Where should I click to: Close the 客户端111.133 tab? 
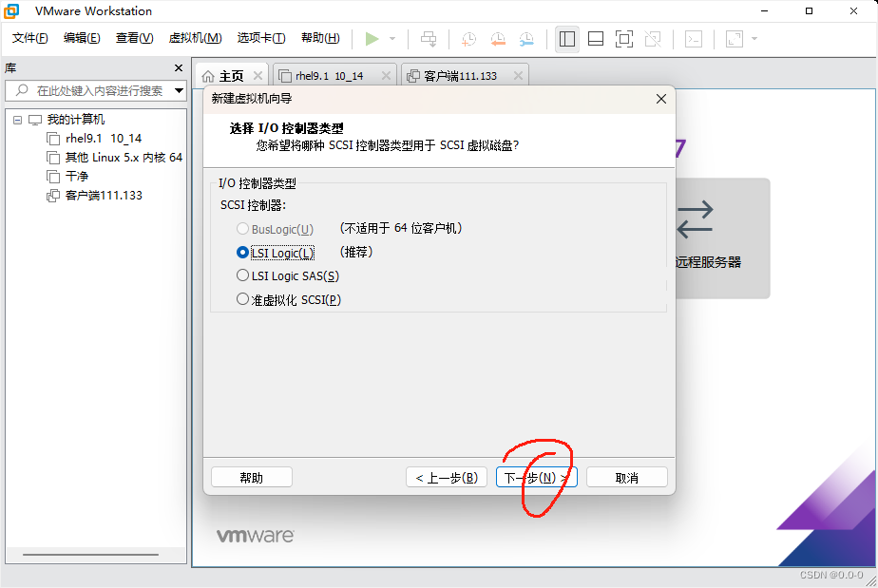(518, 76)
